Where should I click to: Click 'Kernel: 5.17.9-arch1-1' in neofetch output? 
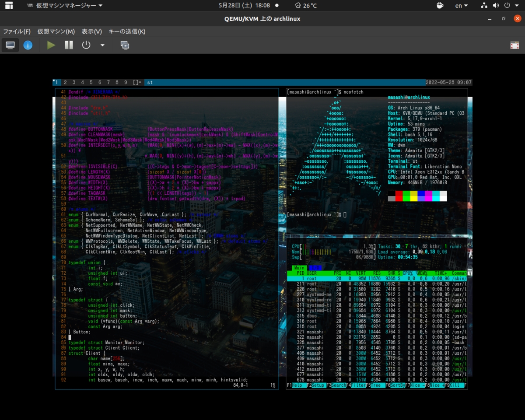coord(415,119)
